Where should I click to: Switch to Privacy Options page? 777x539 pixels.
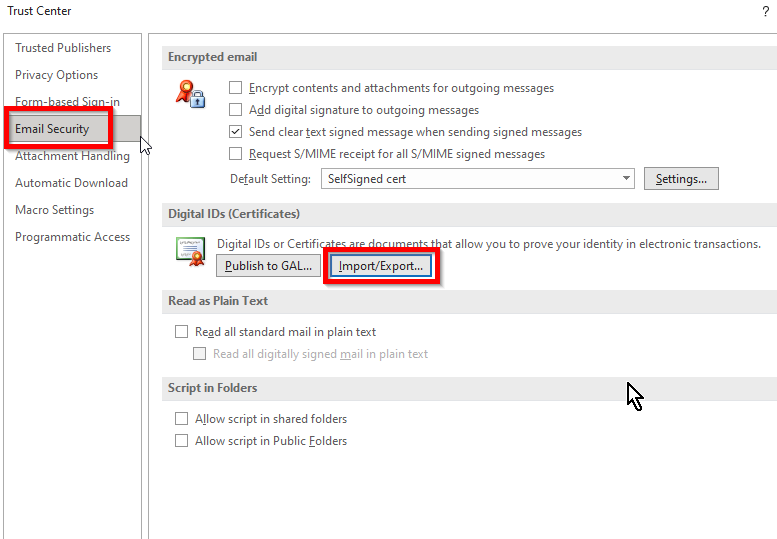(x=56, y=75)
